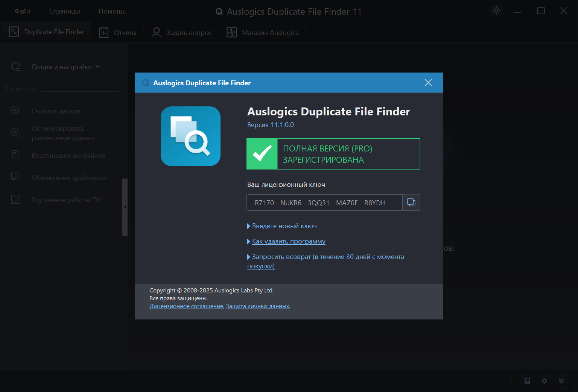The width and height of the screenshot is (578, 392).
Task: Click the Disk cleanup icon (Очистка дисков)
Action: pos(16,110)
